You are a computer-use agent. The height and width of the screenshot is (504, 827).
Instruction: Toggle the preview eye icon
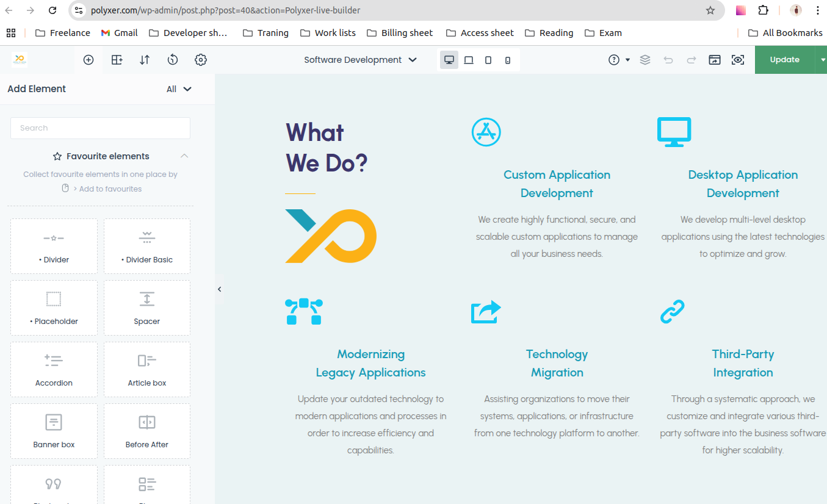[738, 60]
